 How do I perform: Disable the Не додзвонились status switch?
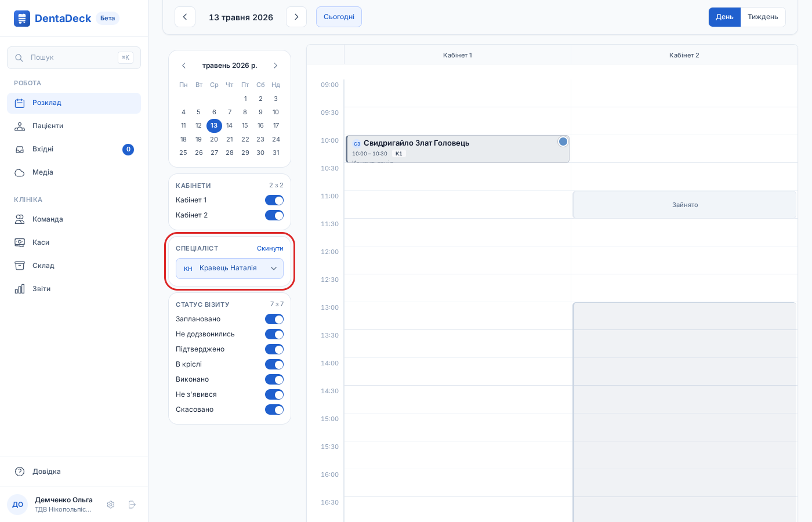pos(274,334)
